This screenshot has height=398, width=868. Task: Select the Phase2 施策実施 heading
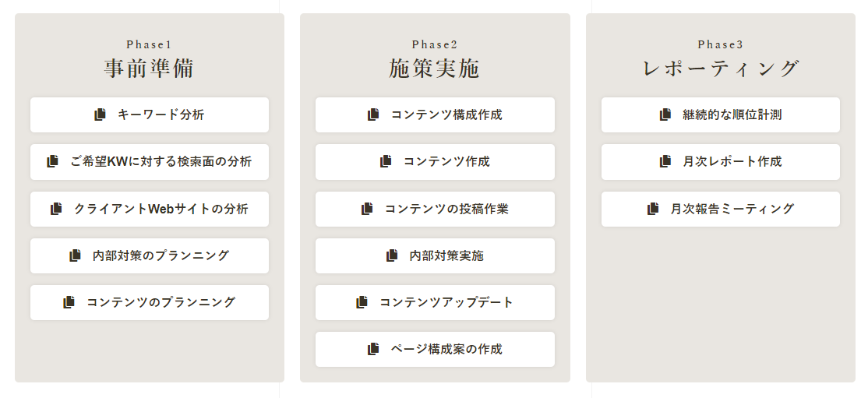tap(435, 60)
